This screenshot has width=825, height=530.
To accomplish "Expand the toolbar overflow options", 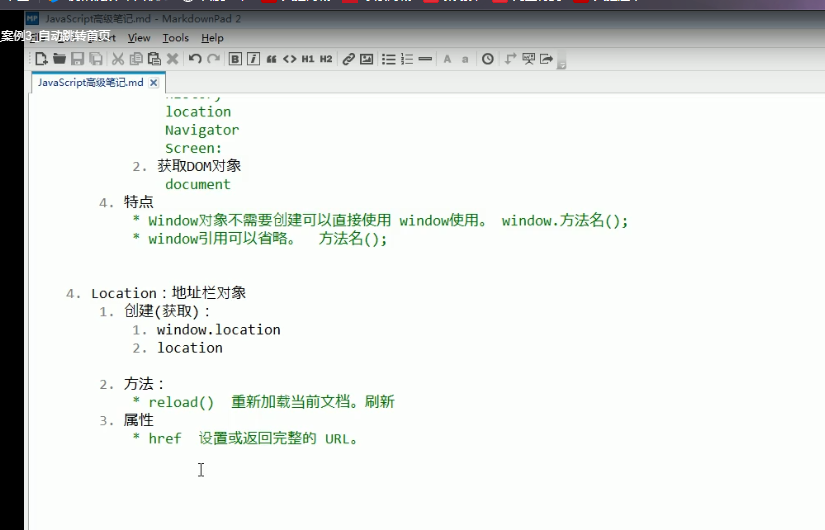I will [x=561, y=61].
